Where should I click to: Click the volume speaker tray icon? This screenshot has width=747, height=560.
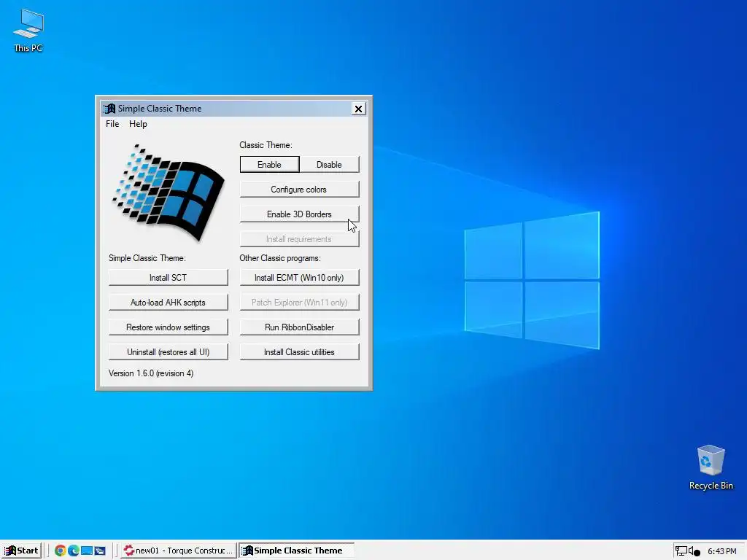(x=694, y=551)
